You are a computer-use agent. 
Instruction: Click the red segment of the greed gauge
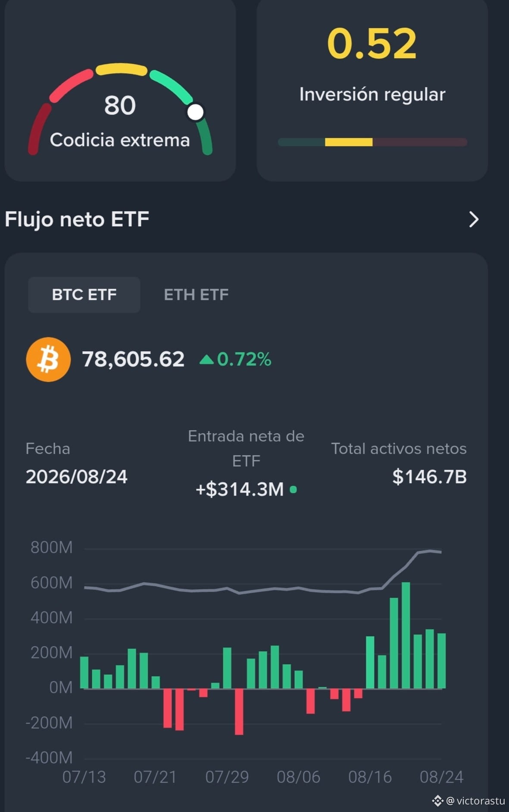71,85
